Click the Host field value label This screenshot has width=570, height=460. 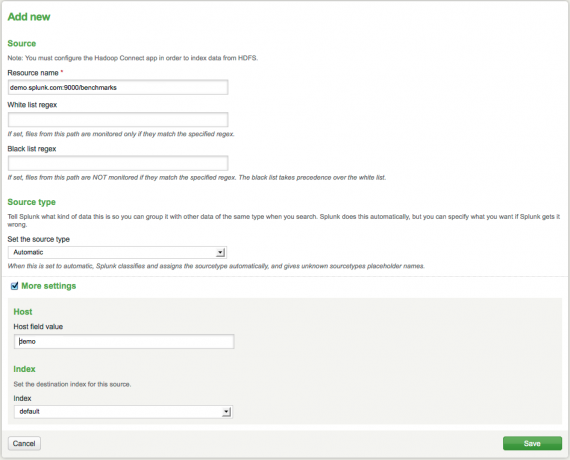(38, 327)
